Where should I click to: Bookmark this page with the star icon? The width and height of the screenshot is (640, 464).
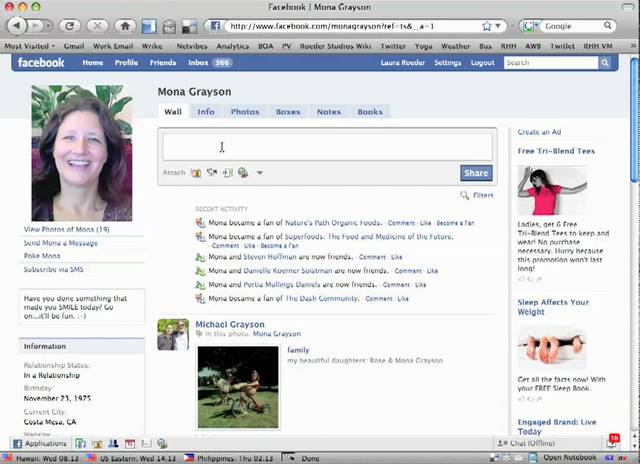[x=487, y=26]
